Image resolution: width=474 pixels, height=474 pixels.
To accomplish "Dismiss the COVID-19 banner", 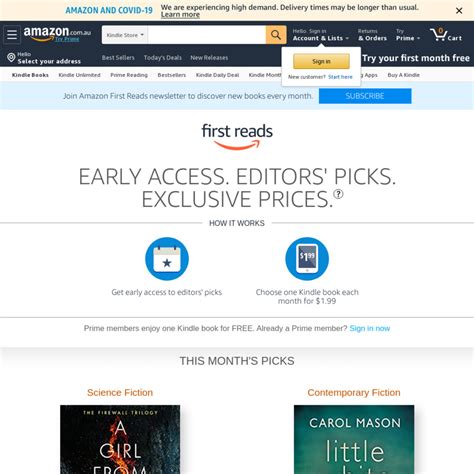I will point(459,11).
